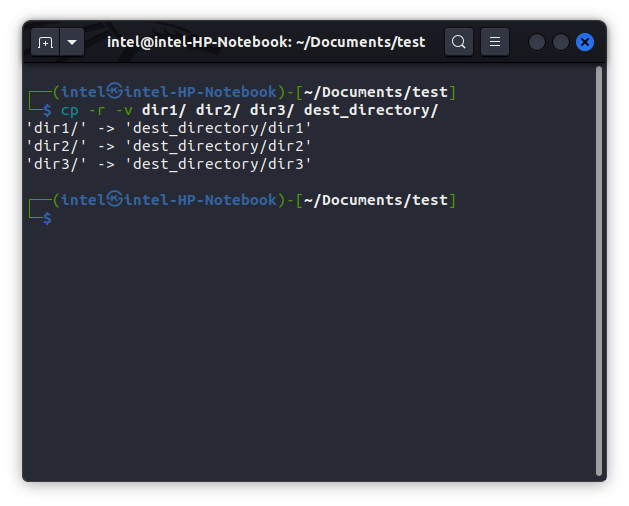Click the 'dest_directory/dir3' output text
Image resolution: width=629 pixels, height=506 pixels.
tap(219, 164)
